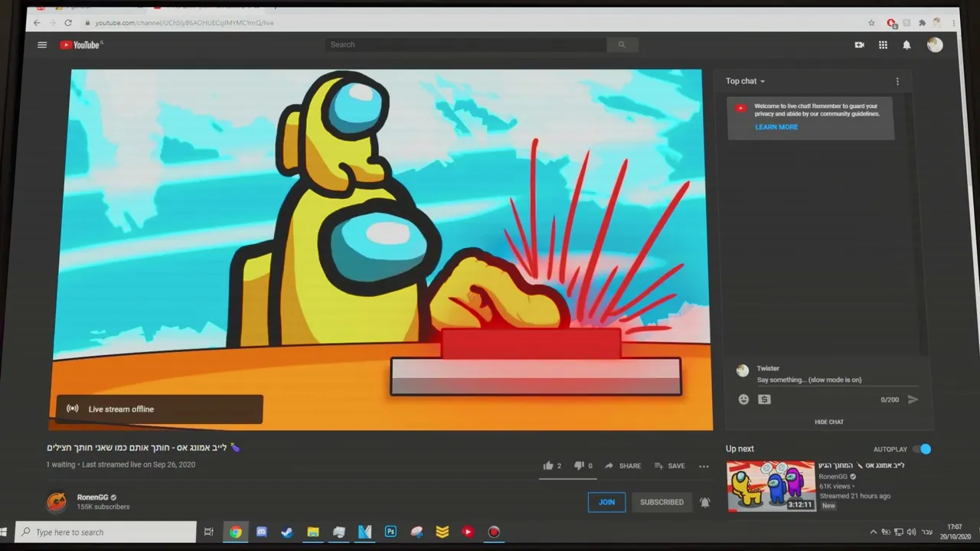This screenshot has width=980, height=551.
Task: Open Photoshop from the taskbar
Action: (390, 532)
